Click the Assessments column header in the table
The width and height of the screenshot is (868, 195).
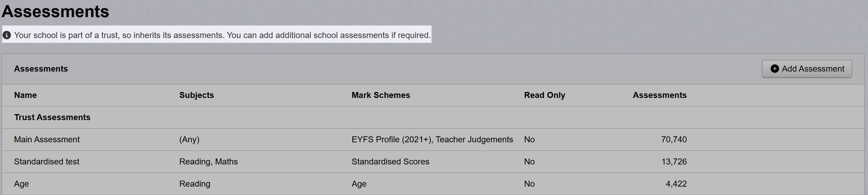click(x=659, y=95)
